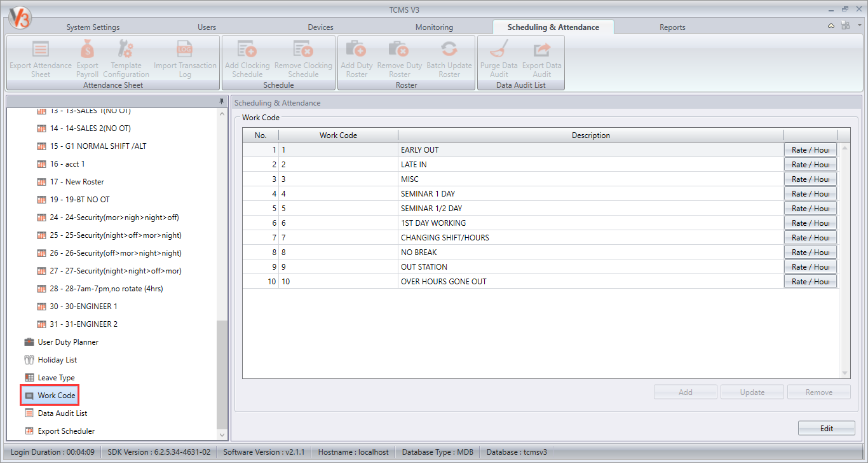Open the small dropdown arrow at the ribbon's right end
Screen dimensions: 868x463
[859, 25]
